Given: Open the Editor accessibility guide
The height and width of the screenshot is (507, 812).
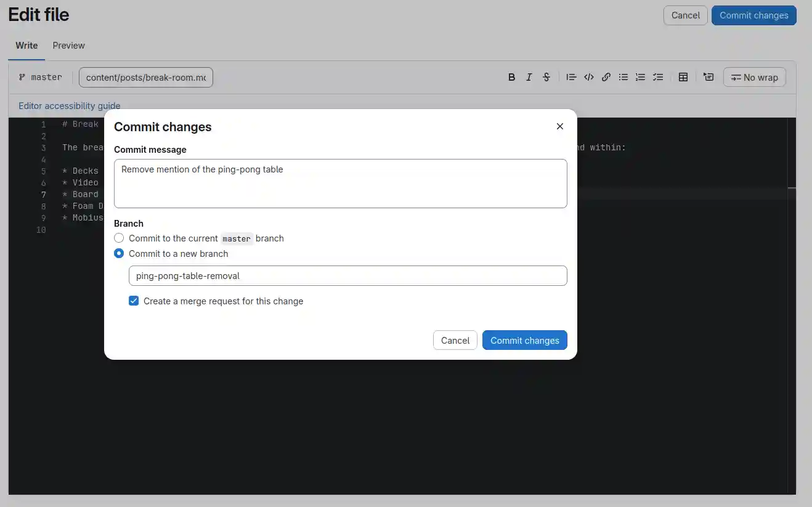Looking at the screenshot, I should pos(69,105).
